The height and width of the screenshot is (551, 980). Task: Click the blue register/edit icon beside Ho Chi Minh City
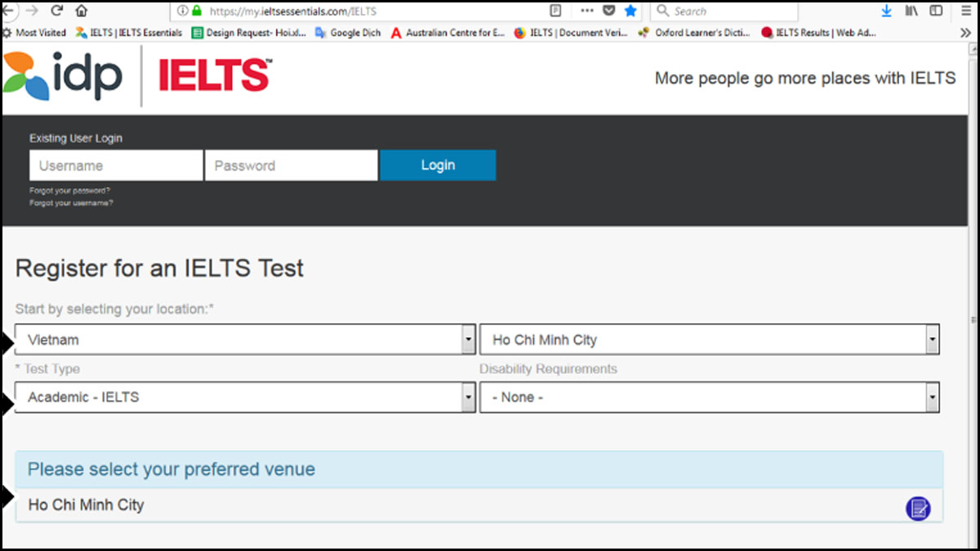coord(918,508)
